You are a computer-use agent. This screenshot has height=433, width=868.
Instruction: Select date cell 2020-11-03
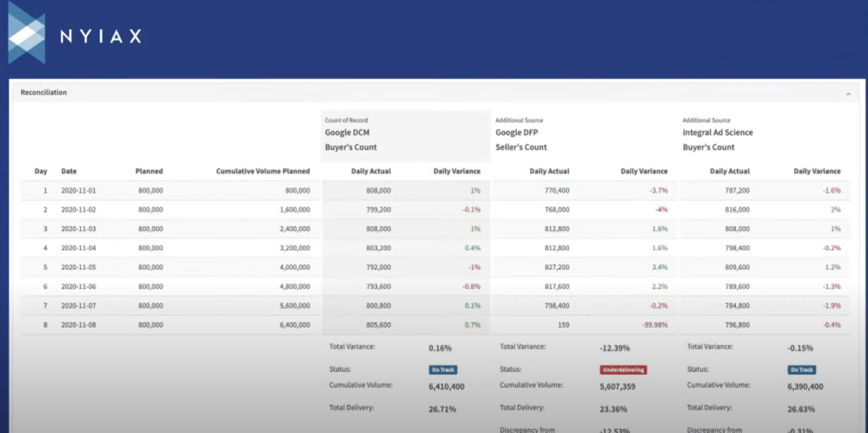click(78, 229)
